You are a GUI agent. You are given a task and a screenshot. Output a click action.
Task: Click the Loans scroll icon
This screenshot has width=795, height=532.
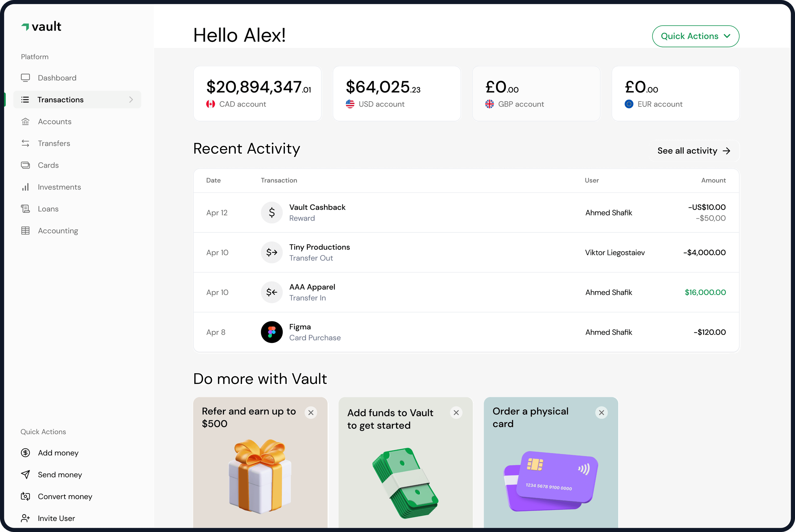(25, 209)
